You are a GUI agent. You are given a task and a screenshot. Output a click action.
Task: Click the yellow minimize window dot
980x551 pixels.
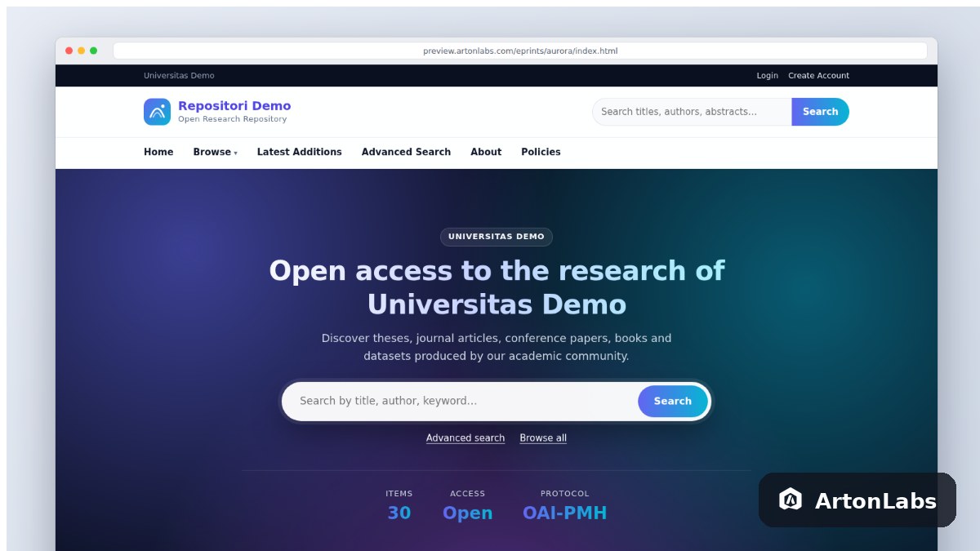(x=82, y=51)
